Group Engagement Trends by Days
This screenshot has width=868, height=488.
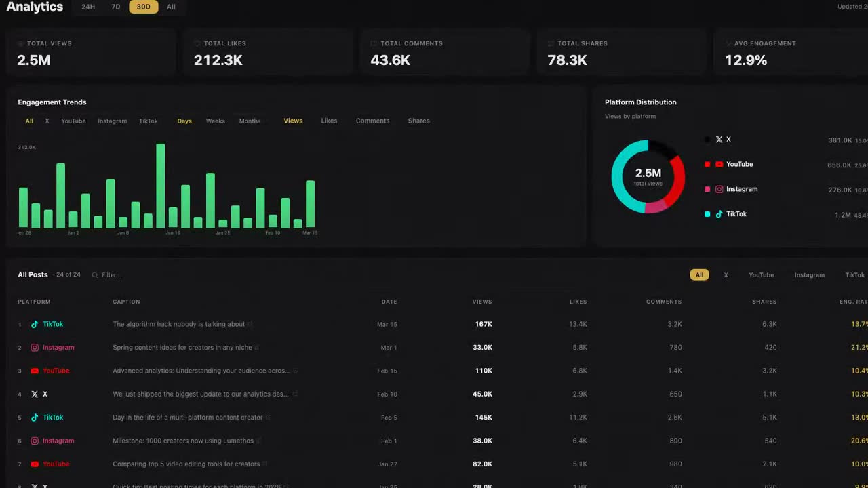click(184, 121)
